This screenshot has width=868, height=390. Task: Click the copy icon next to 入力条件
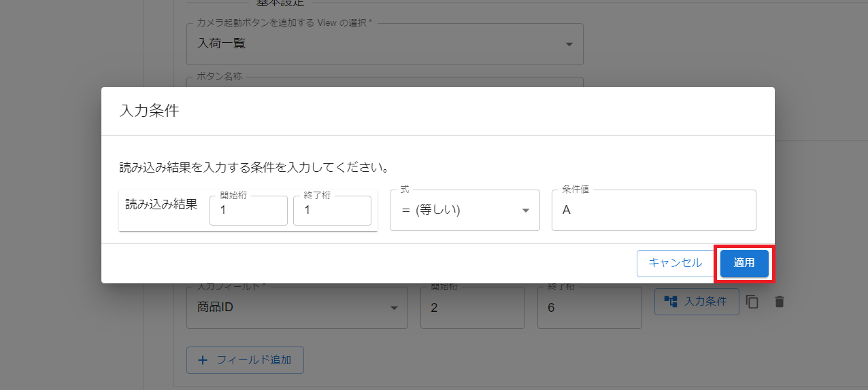coord(752,302)
